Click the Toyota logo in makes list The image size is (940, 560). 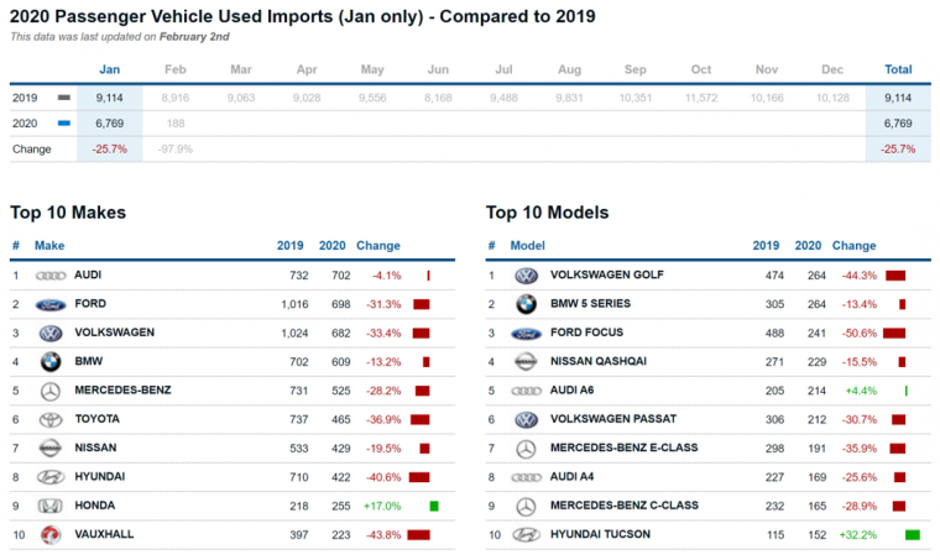tap(50, 420)
